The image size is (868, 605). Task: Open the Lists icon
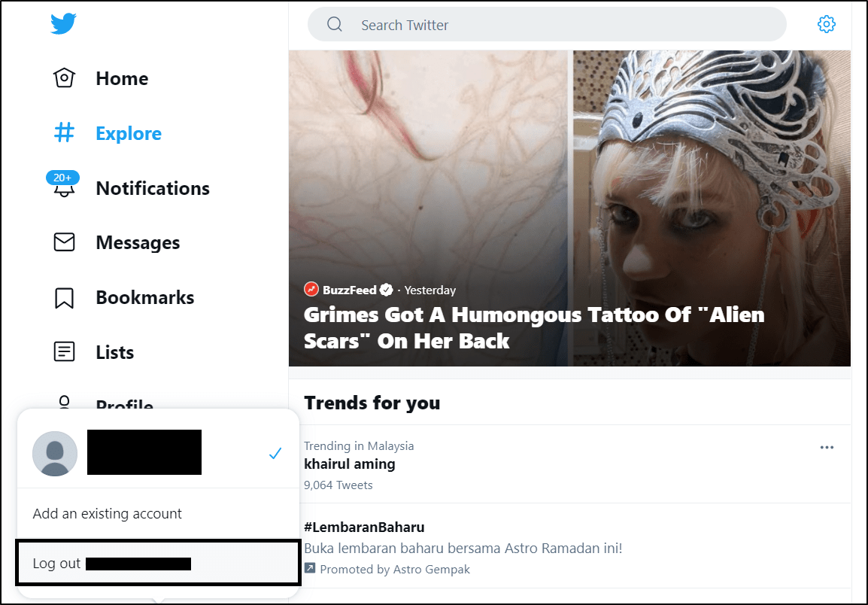(x=65, y=351)
